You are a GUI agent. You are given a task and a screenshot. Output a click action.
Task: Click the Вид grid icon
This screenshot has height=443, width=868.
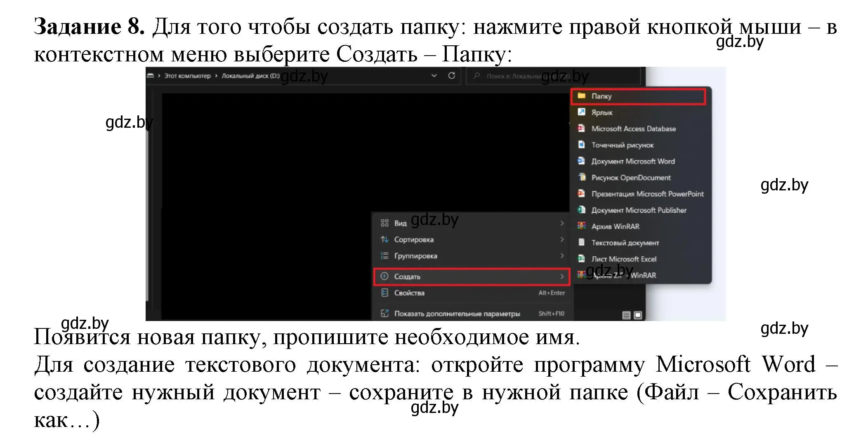click(x=384, y=223)
